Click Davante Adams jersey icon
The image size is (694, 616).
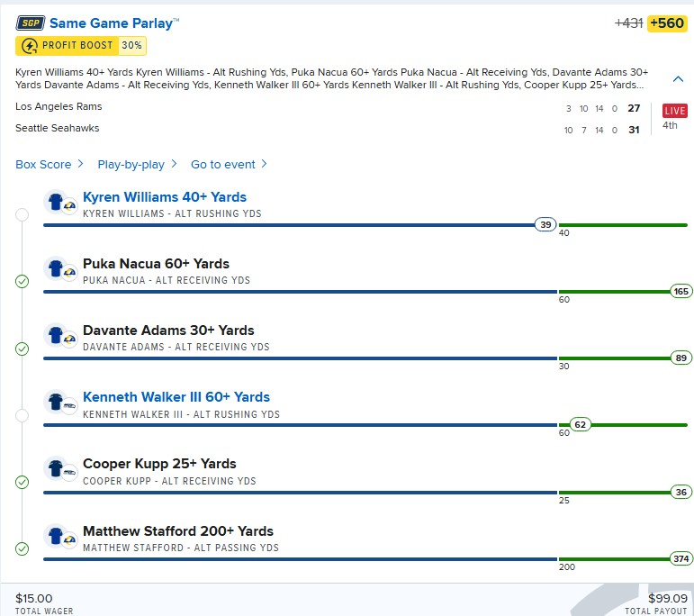[x=58, y=336]
